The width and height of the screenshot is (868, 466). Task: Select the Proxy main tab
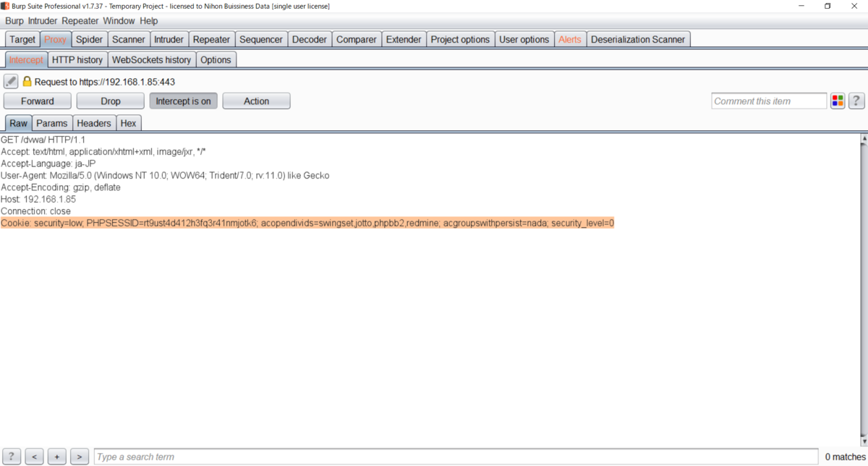pyautogui.click(x=55, y=39)
